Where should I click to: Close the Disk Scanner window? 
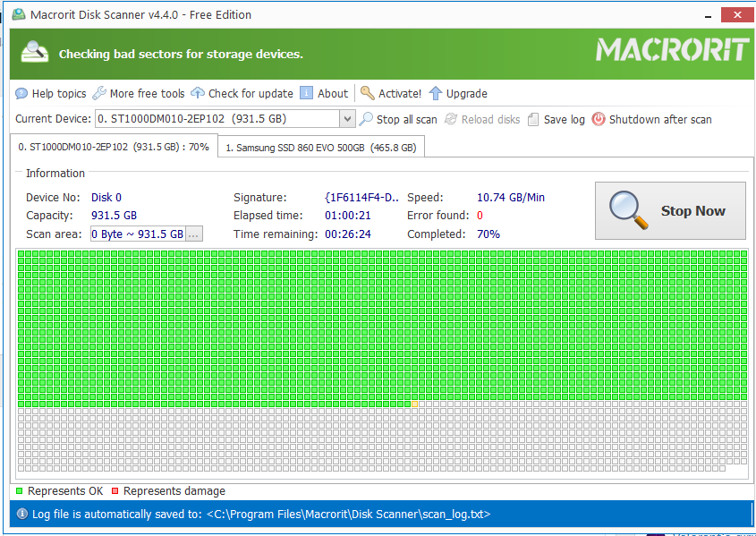tap(737, 15)
